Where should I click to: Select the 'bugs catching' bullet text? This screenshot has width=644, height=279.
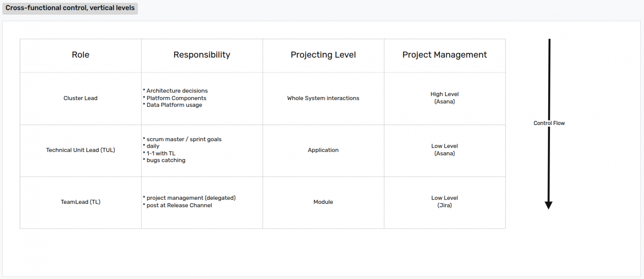click(x=166, y=160)
